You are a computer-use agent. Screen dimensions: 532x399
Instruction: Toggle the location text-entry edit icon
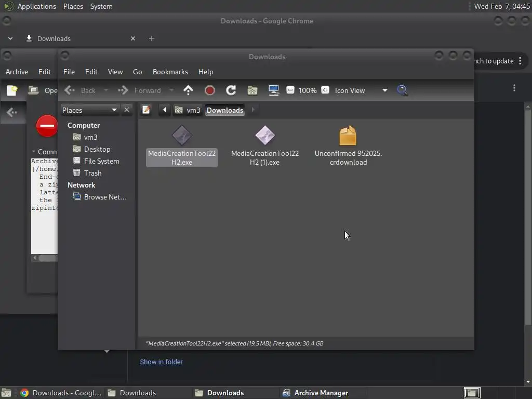(x=146, y=110)
